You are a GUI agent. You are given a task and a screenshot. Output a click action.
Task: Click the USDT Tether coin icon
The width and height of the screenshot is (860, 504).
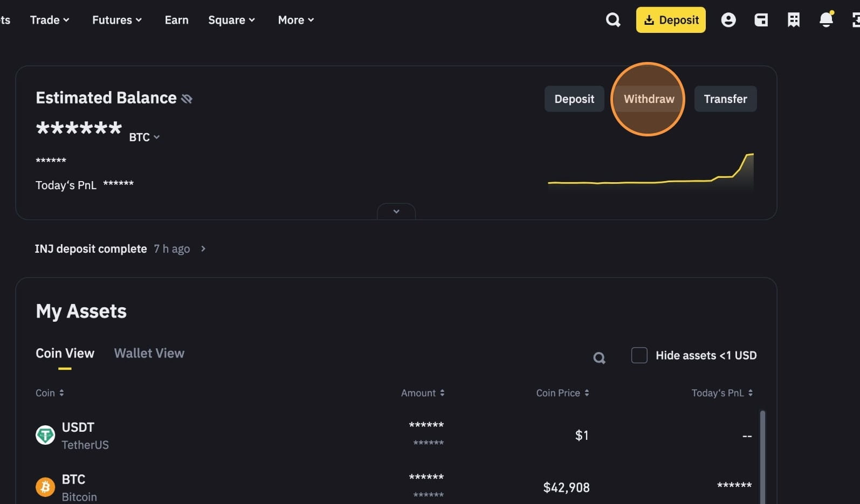(x=45, y=435)
